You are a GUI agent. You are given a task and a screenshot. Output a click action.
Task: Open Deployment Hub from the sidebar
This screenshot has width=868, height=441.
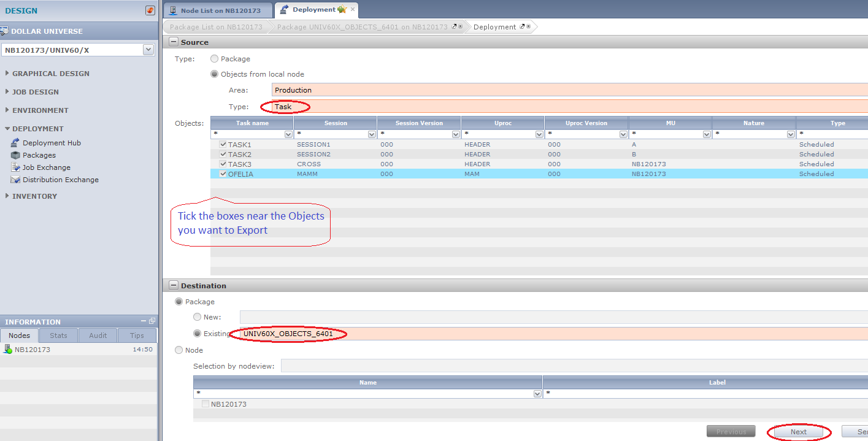52,143
